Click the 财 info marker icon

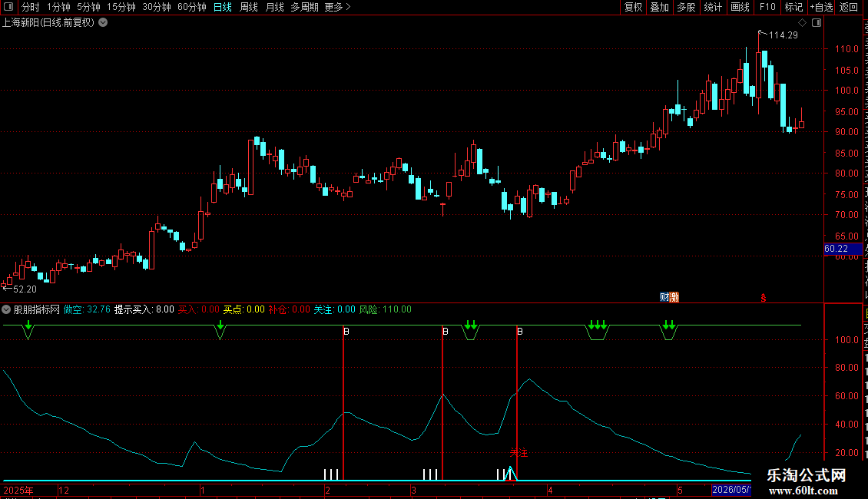click(664, 297)
